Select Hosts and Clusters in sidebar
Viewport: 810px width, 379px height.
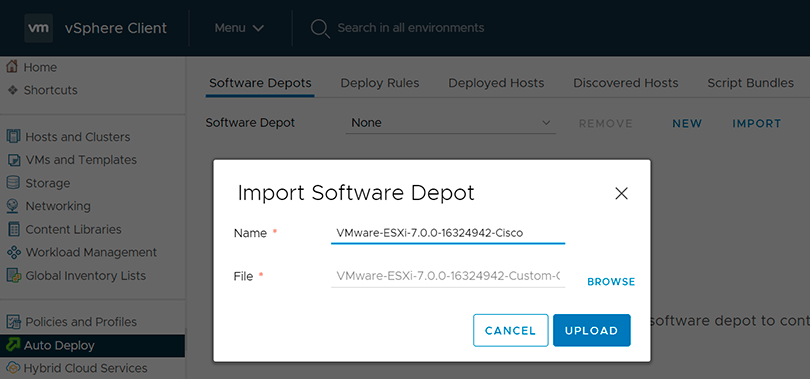click(77, 137)
